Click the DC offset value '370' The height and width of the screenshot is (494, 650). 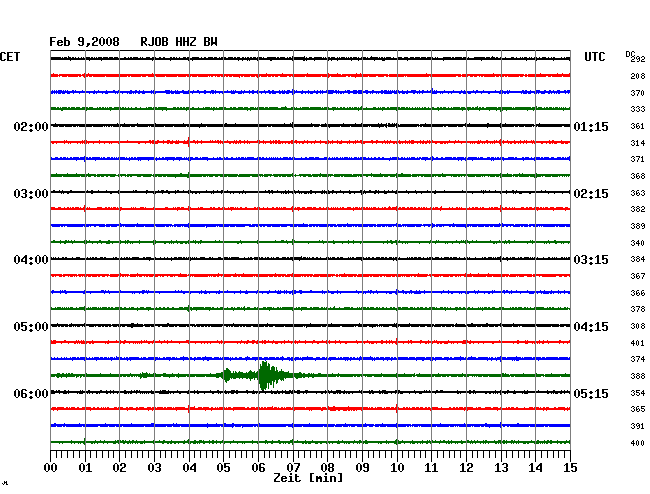tap(638, 93)
